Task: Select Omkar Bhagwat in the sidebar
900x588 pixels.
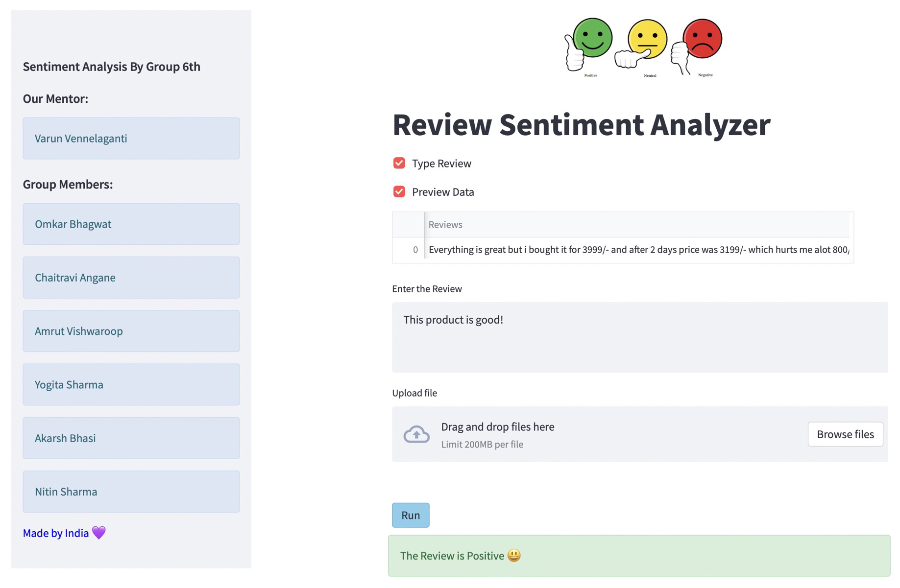Action: [x=130, y=224]
